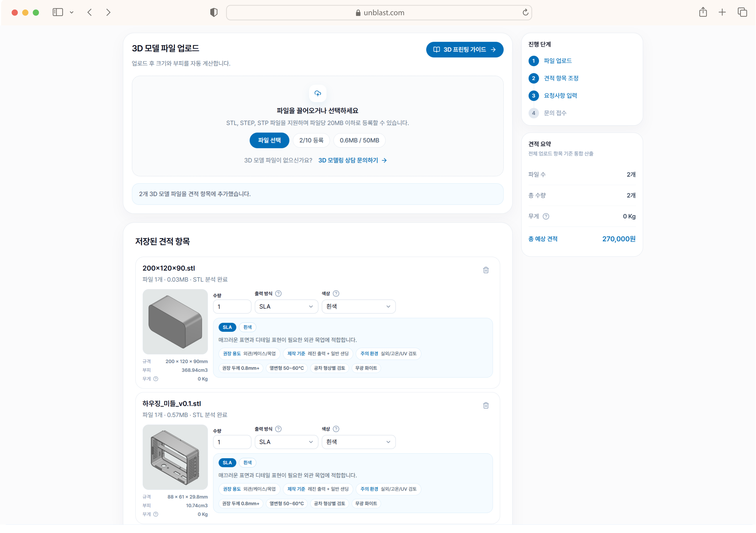Click the unblast.com address bar
The width and height of the screenshot is (756, 533).
pos(379,13)
